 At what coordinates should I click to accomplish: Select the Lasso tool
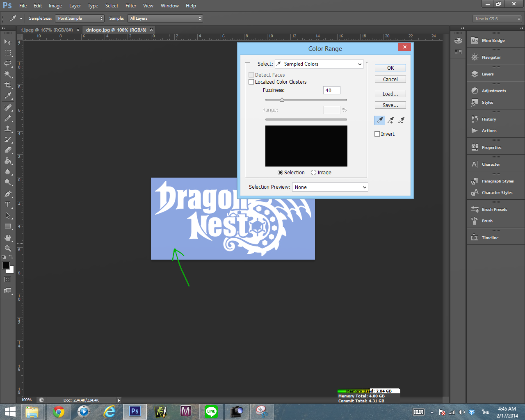click(x=8, y=64)
